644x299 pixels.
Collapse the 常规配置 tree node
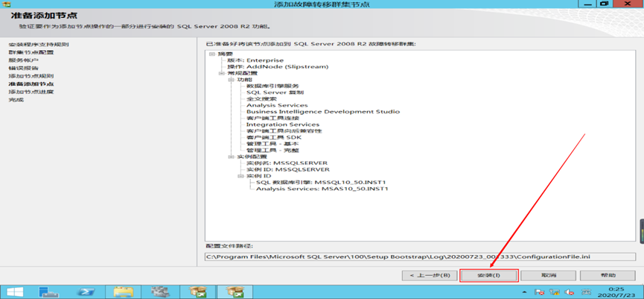[222, 73]
